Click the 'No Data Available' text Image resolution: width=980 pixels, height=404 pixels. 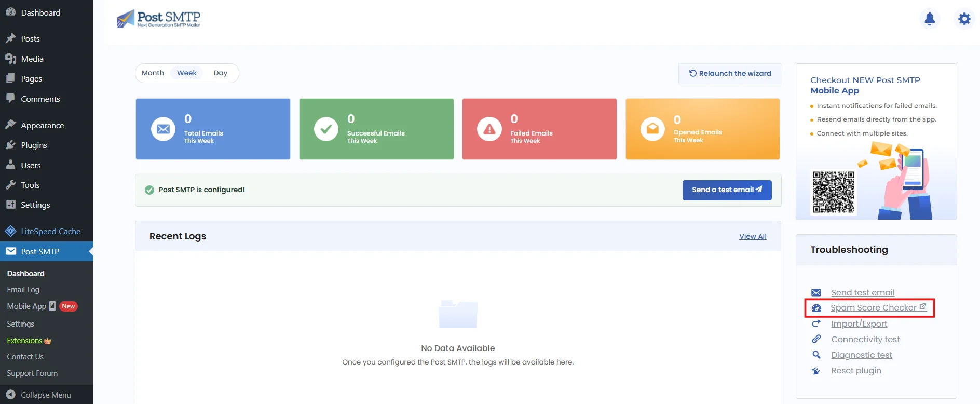[x=458, y=348]
